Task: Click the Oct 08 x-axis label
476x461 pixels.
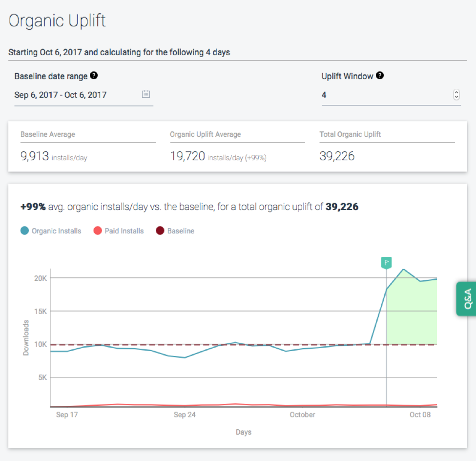Action: pos(419,415)
